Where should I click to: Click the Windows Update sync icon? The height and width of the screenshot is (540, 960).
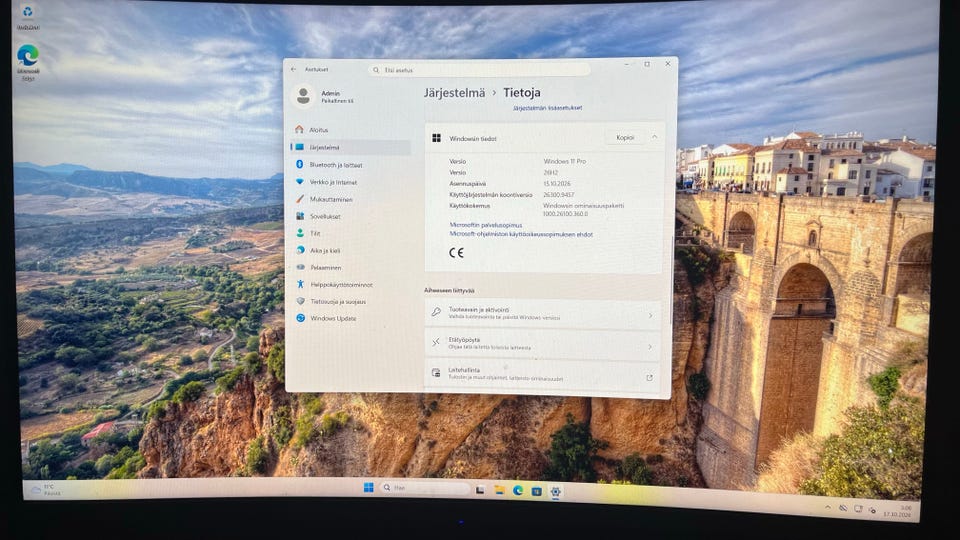point(301,318)
